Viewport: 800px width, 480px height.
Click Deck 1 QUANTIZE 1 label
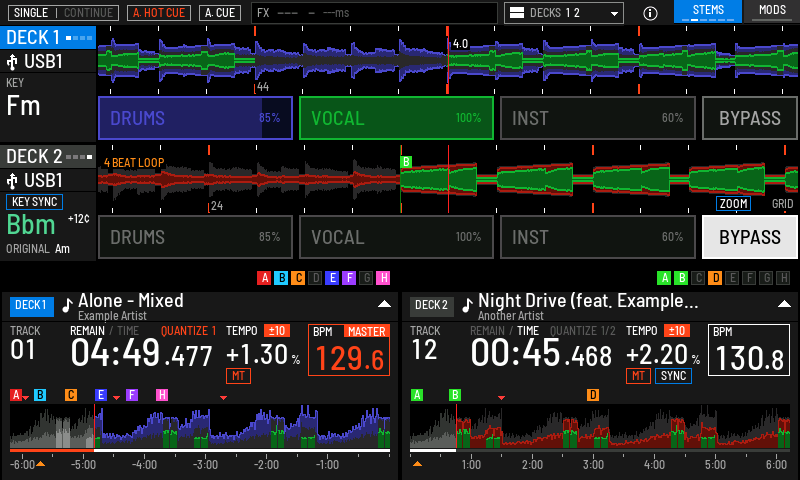click(x=188, y=331)
